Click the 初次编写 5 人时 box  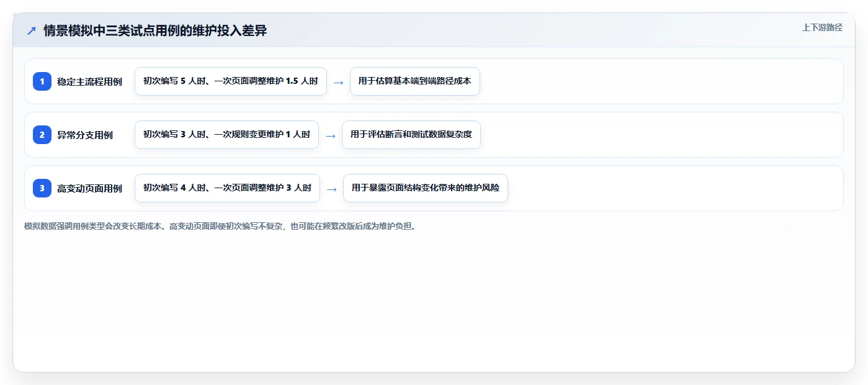[x=231, y=81]
